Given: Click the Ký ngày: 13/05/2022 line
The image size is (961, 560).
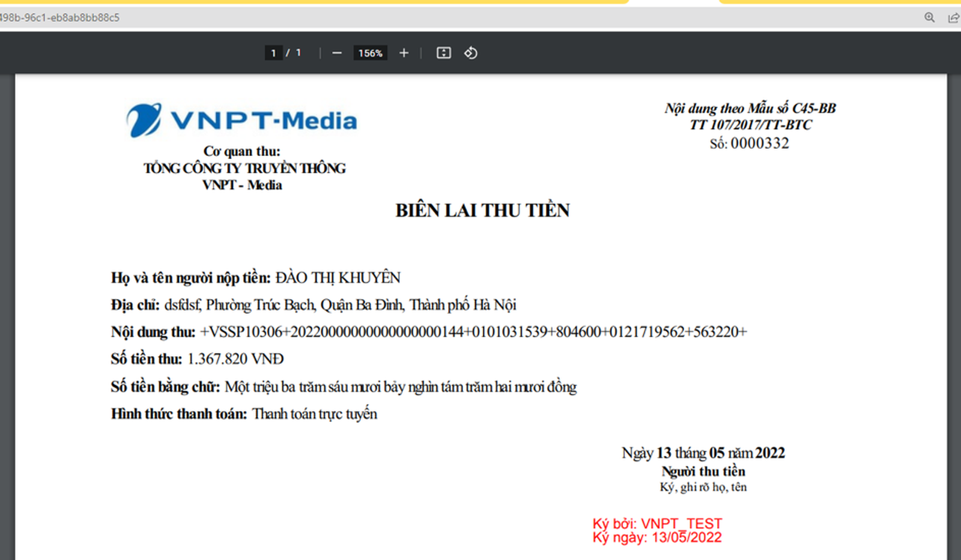Looking at the screenshot, I should [x=657, y=538].
